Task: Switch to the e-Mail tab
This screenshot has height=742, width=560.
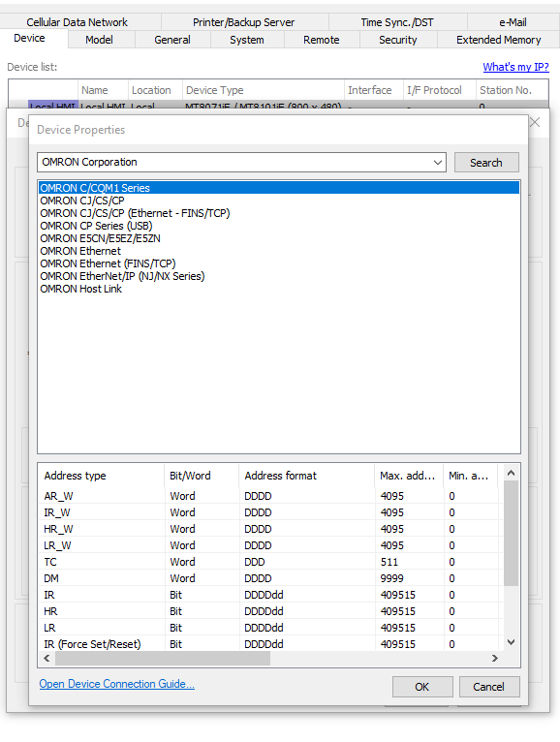Action: click(x=513, y=22)
